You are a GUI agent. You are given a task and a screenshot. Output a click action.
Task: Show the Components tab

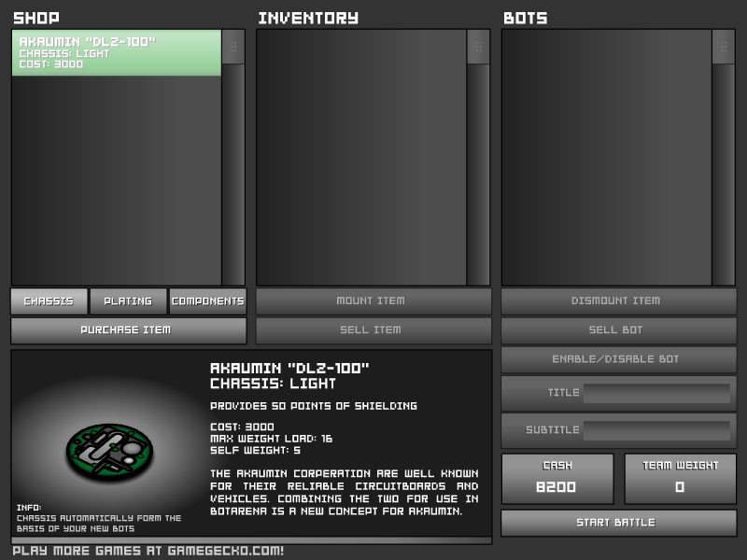coord(207,301)
